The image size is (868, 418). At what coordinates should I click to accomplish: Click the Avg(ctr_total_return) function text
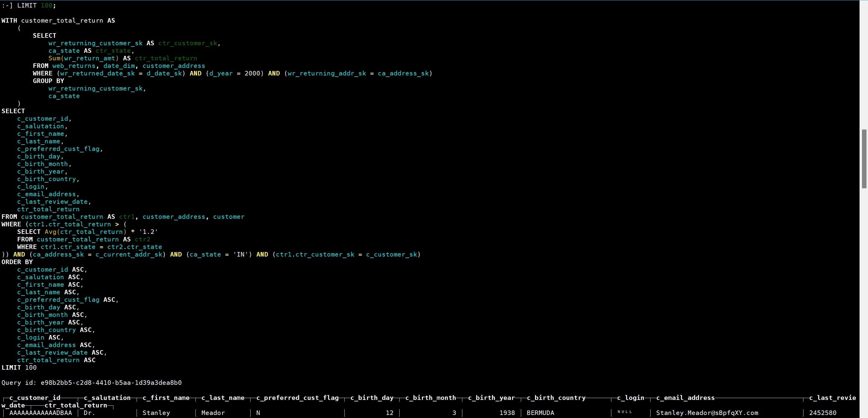(85, 232)
